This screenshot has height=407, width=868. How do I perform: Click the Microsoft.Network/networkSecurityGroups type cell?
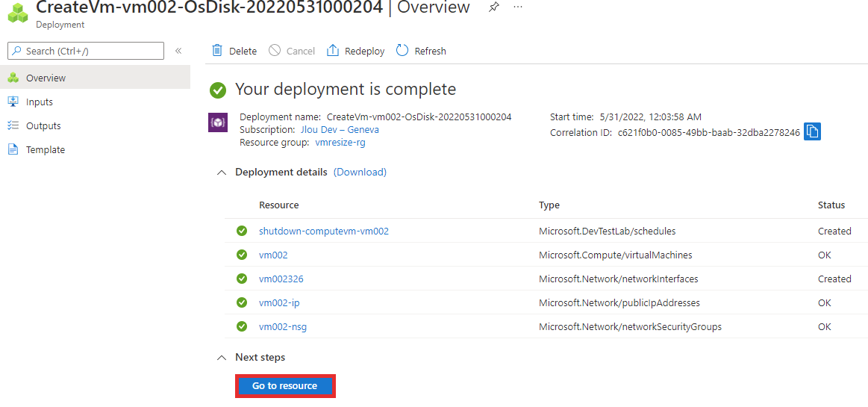pos(630,326)
